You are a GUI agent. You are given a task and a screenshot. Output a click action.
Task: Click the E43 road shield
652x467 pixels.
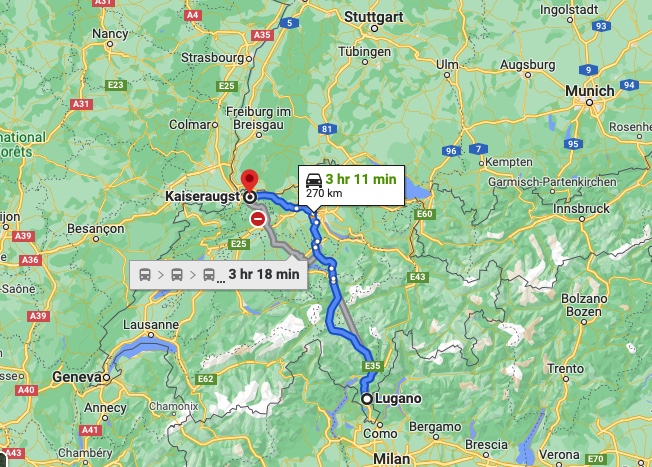click(x=417, y=277)
